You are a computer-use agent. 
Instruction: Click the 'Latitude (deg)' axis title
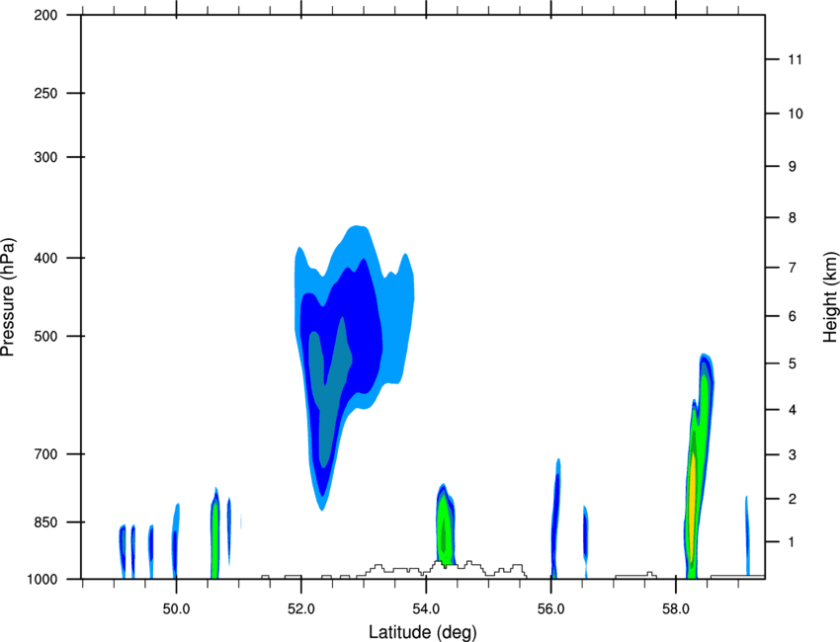[x=422, y=632]
